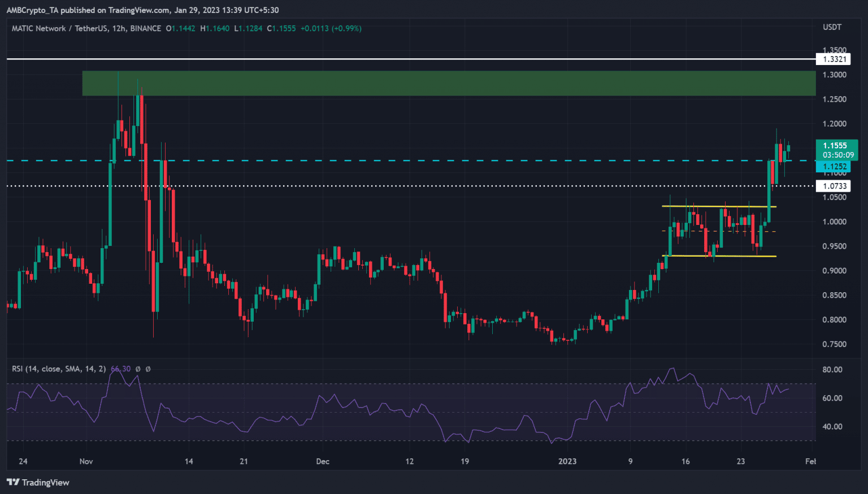Click the USDT currency label on price axis
This screenshot has height=494, width=868.
(832, 27)
